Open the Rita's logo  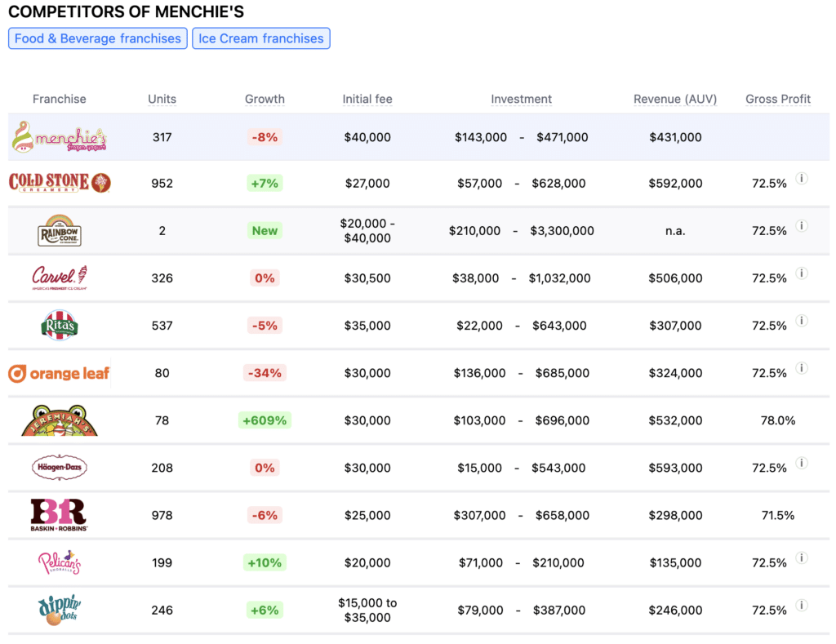[59, 325]
